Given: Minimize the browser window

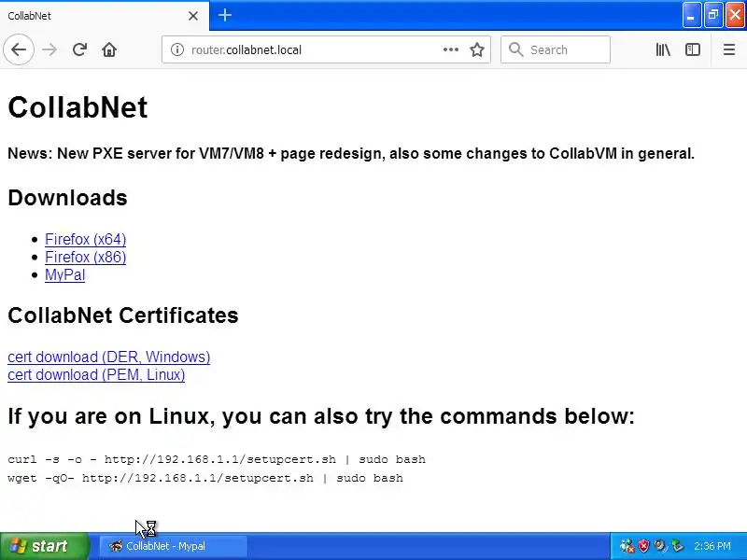Looking at the screenshot, I should click(x=691, y=15).
